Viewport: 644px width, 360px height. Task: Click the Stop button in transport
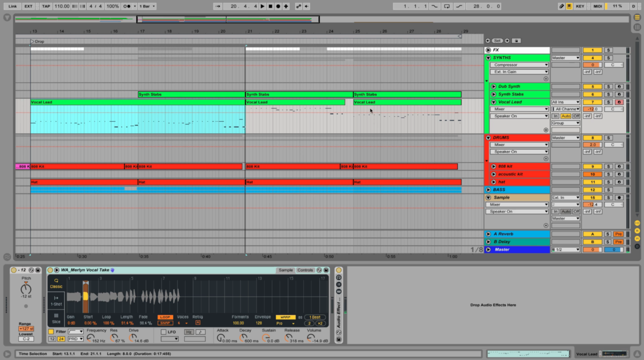(x=270, y=6)
